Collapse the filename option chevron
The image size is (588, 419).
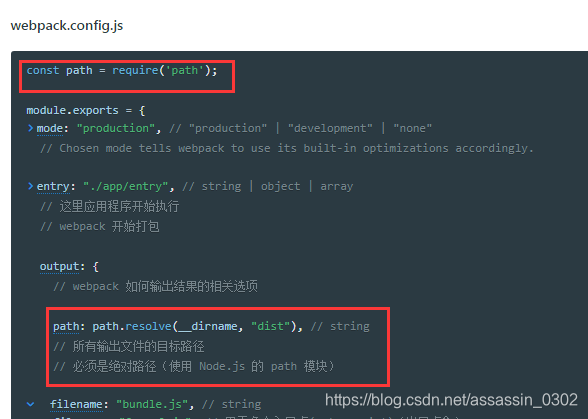(31, 404)
